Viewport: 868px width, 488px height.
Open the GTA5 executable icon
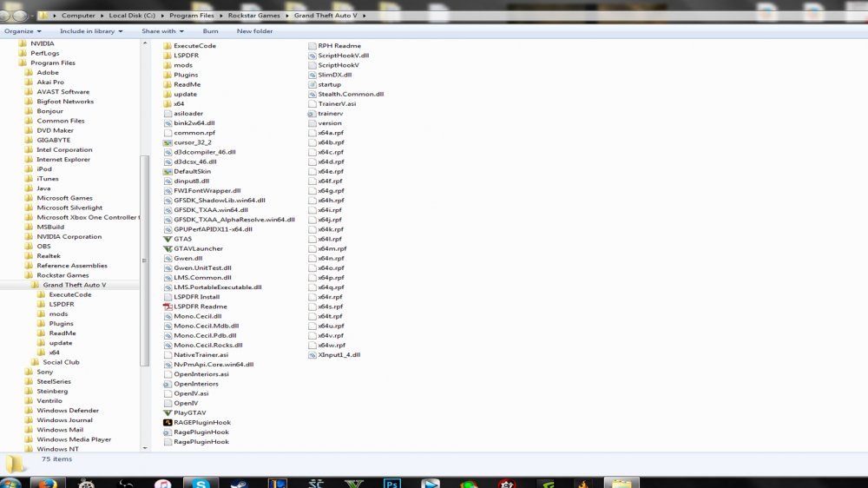point(168,239)
